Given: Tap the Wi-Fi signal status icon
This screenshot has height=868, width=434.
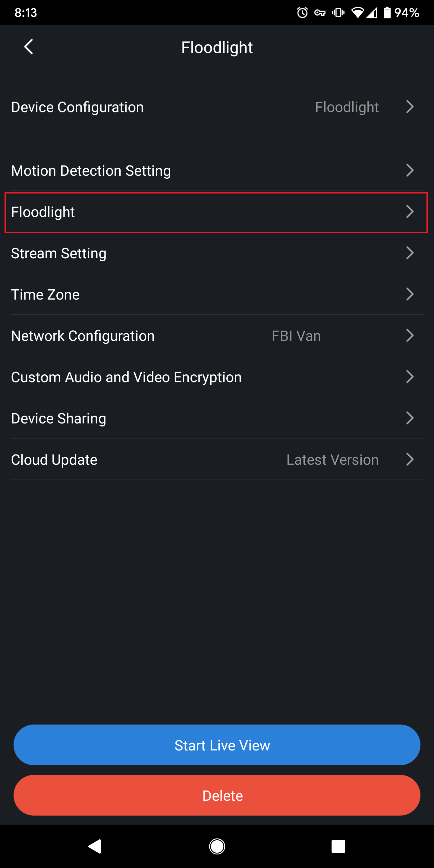Looking at the screenshot, I should 357,13.
